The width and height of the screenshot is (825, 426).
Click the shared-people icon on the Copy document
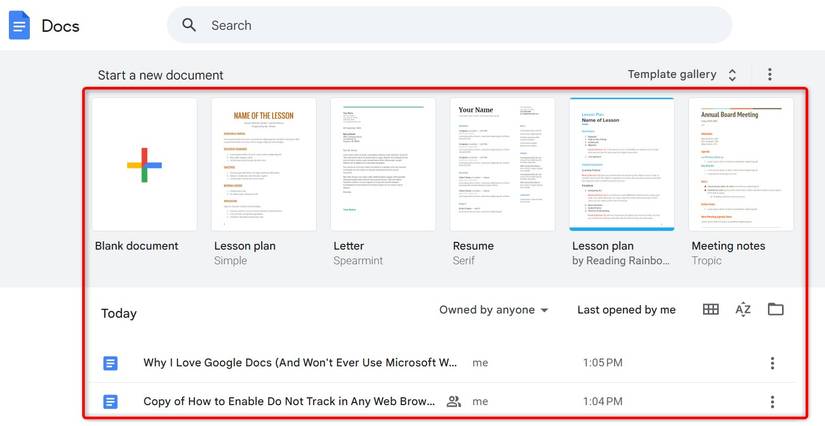click(454, 402)
